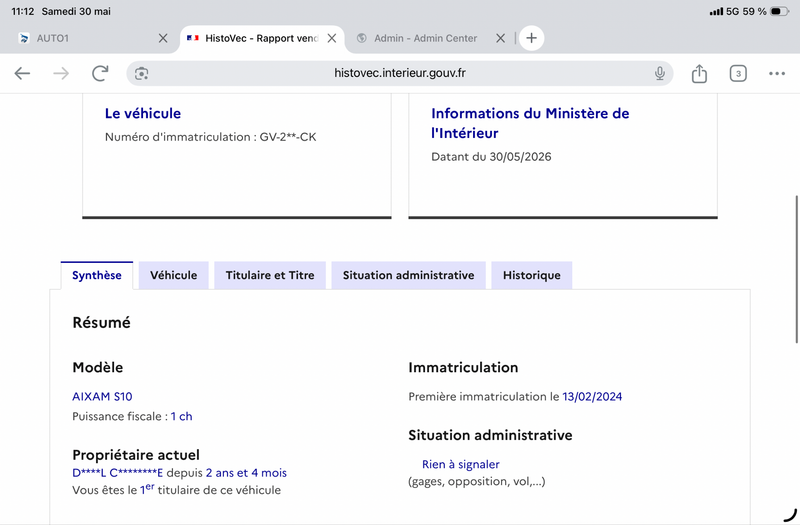Screen dimensions: 800x525
Task: Switch to the AUTO1 browser tab
Action: 92,38
